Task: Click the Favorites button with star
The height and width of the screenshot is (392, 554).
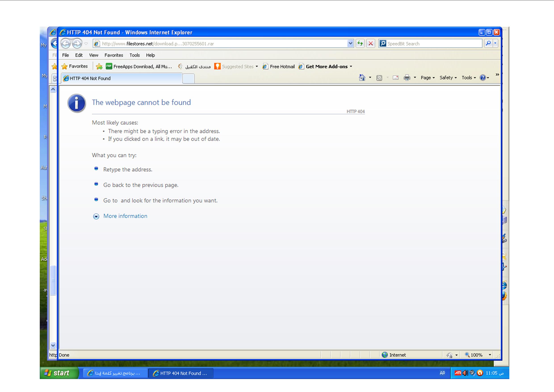Action: coord(75,66)
